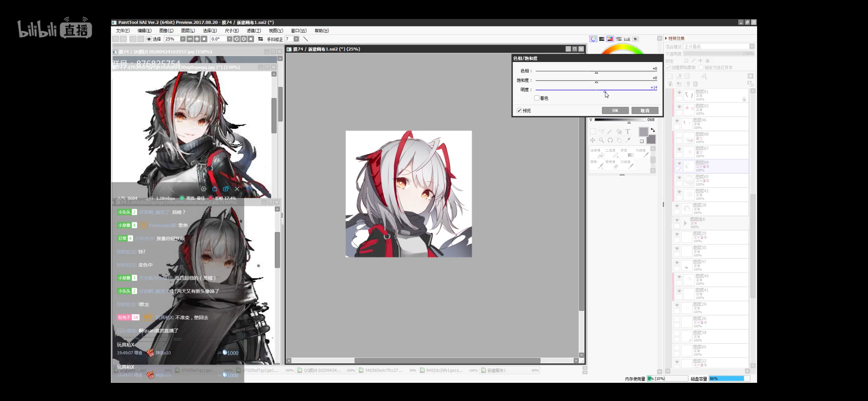Select the magic wand tool
This screenshot has width=868, height=401.
click(610, 131)
